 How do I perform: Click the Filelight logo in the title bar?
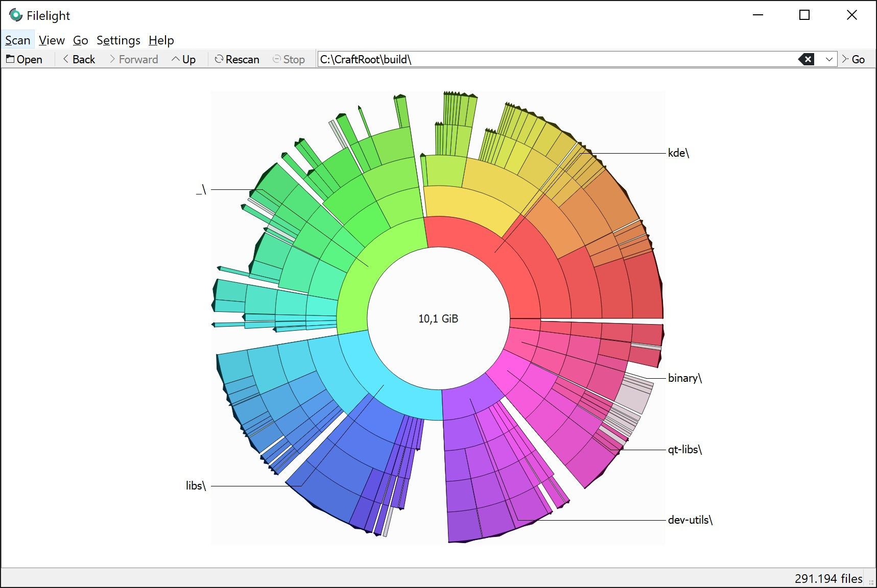click(16, 15)
